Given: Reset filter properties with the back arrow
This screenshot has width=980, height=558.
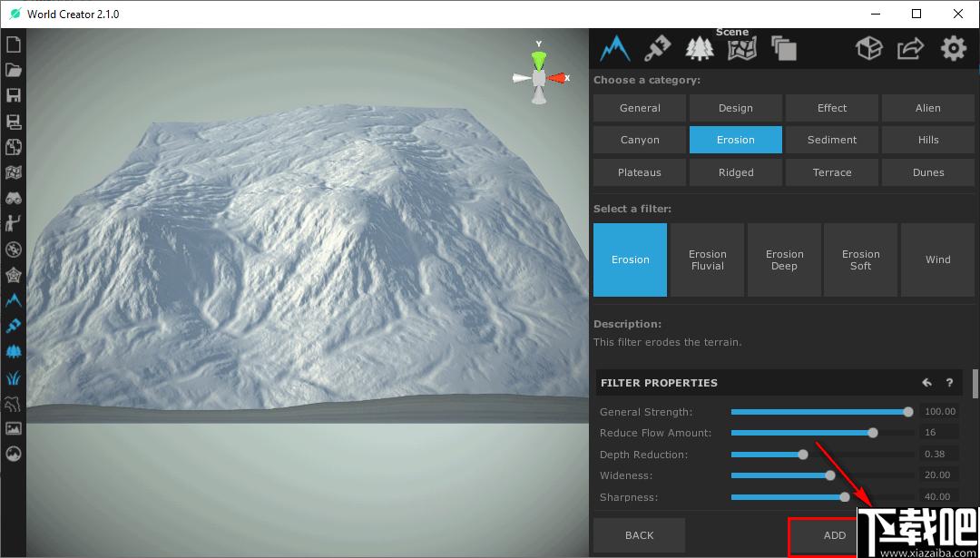Looking at the screenshot, I should coord(926,383).
